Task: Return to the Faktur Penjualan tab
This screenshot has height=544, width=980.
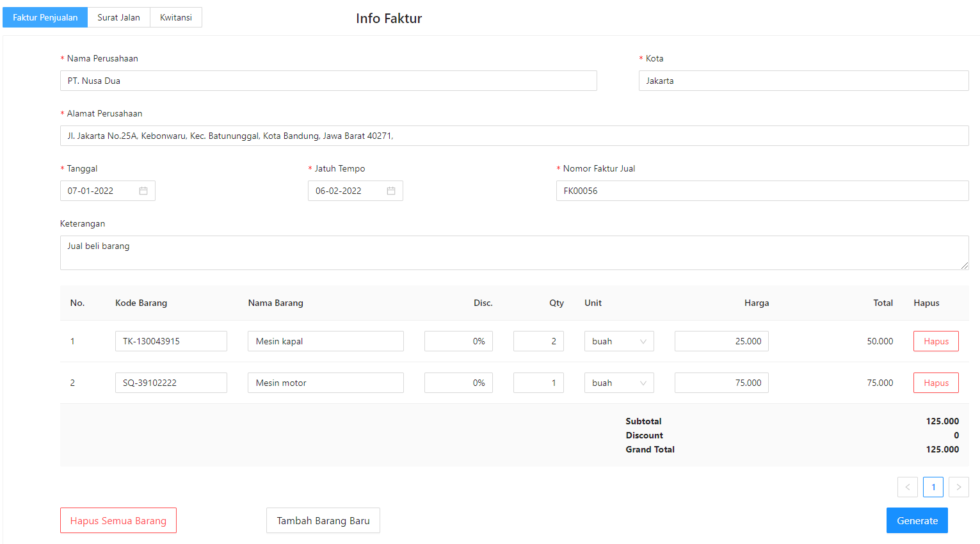Action: [45, 17]
